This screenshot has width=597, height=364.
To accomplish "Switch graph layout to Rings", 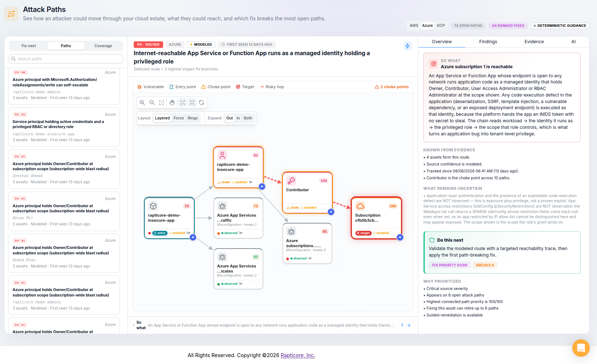I will click(193, 118).
